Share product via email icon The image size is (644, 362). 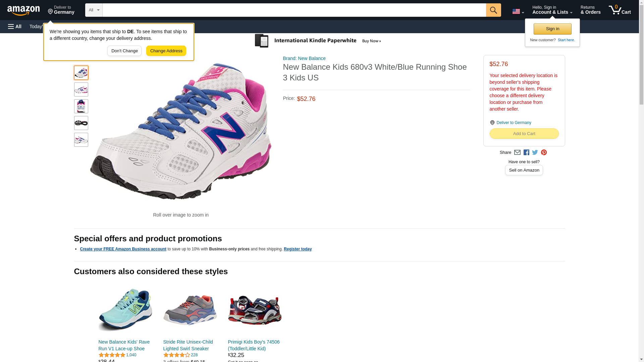click(517, 153)
